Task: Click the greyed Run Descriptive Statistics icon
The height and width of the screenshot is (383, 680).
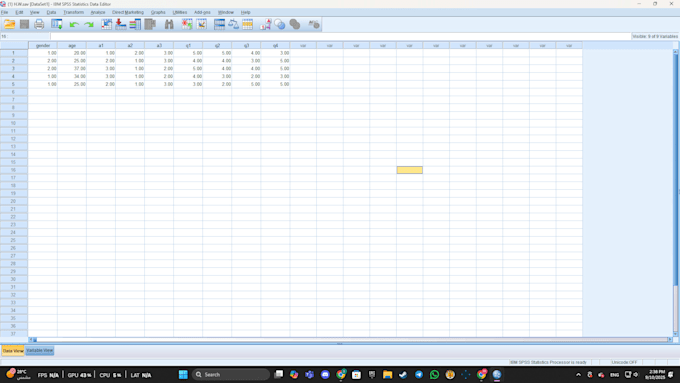Action: tap(150, 24)
